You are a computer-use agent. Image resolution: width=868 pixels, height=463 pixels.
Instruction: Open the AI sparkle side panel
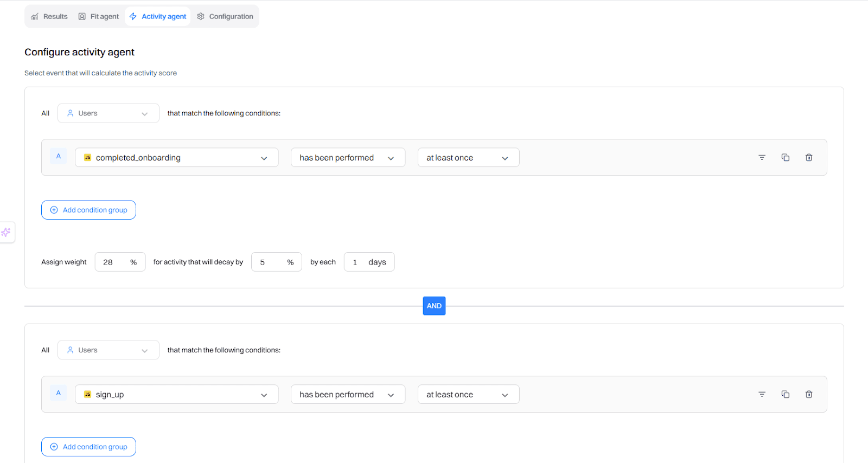[x=6, y=233]
